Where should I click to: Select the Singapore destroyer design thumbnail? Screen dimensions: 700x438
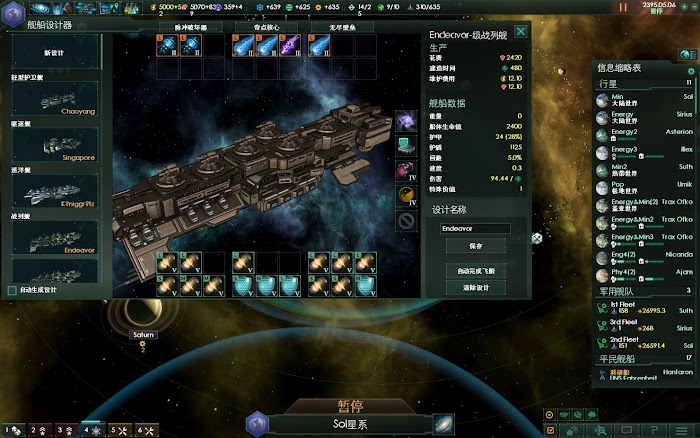click(x=55, y=145)
